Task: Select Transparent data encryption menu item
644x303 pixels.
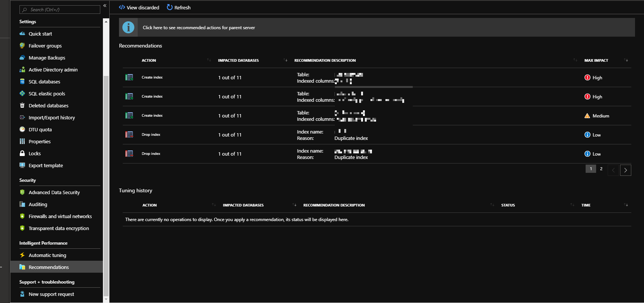Action: 59,228
